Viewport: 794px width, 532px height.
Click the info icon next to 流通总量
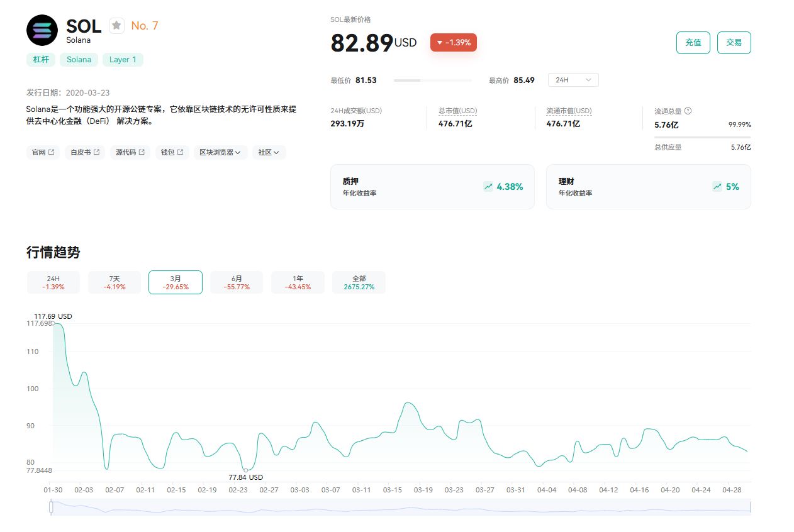pos(688,111)
